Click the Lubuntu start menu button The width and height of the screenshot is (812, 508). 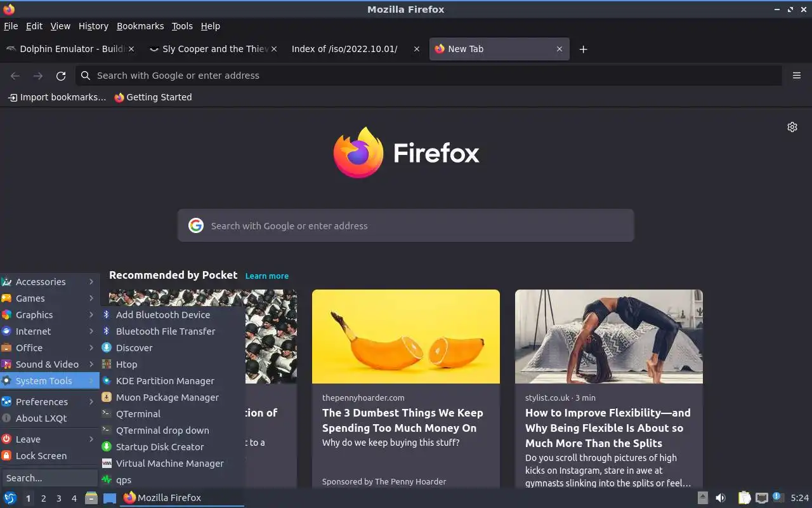point(10,498)
